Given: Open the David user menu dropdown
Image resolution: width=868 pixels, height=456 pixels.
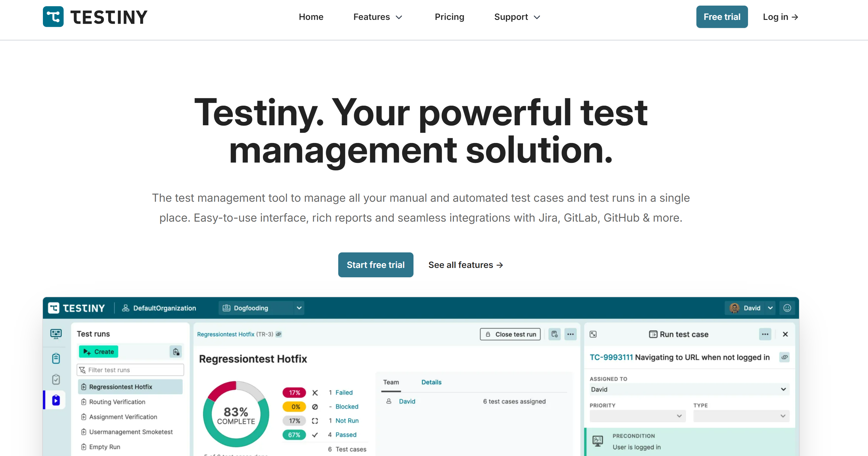Looking at the screenshot, I should click(x=750, y=308).
